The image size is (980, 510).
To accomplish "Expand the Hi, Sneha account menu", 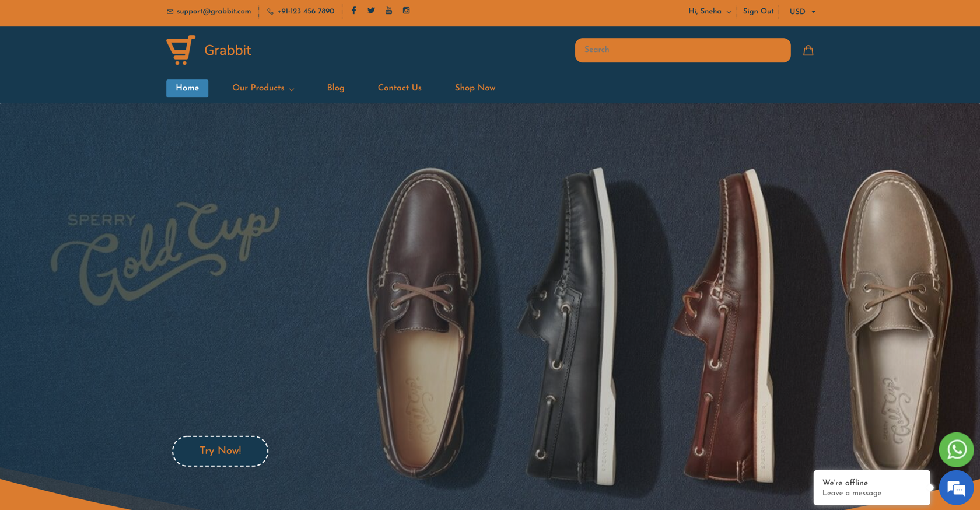I will point(709,12).
